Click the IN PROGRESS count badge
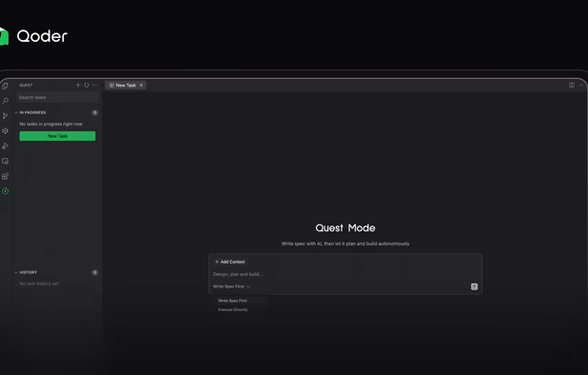The width and height of the screenshot is (588, 375). 95,112
